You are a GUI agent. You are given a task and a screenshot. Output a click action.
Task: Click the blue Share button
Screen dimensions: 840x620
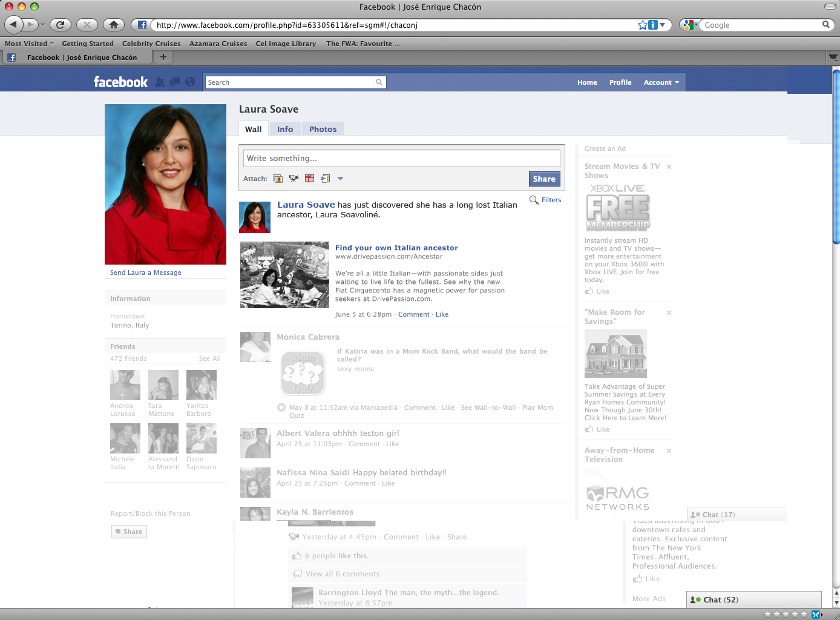click(x=544, y=179)
